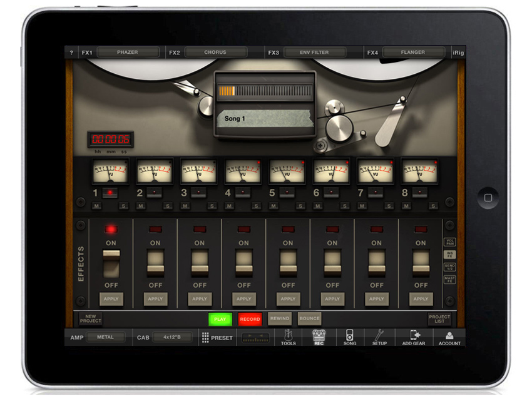Arm track 5 record button
Image resolution: width=532 pixels, height=399 pixels.
(x=287, y=193)
